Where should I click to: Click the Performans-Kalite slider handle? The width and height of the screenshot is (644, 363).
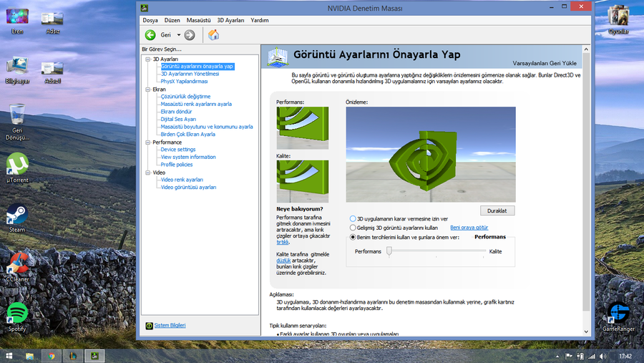coord(389,251)
